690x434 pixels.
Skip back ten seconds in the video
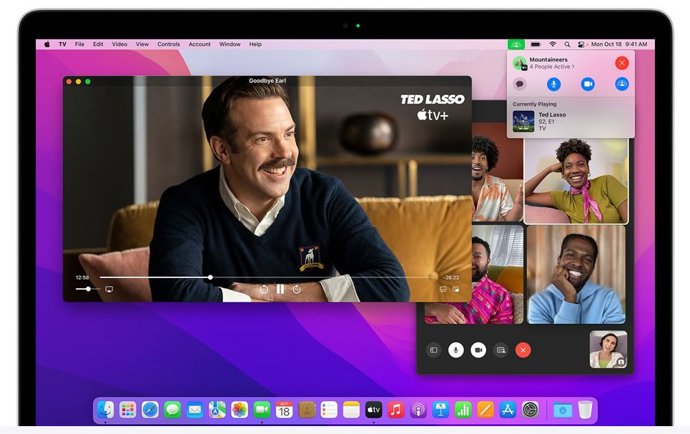click(x=264, y=289)
